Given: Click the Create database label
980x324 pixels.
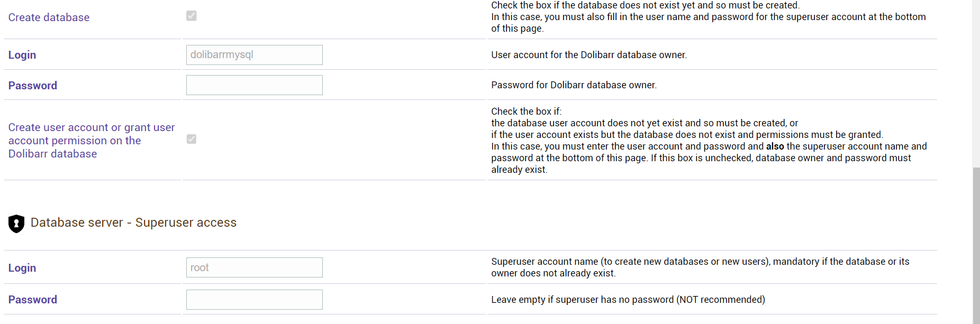Looking at the screenshot, I should [49, 17].
